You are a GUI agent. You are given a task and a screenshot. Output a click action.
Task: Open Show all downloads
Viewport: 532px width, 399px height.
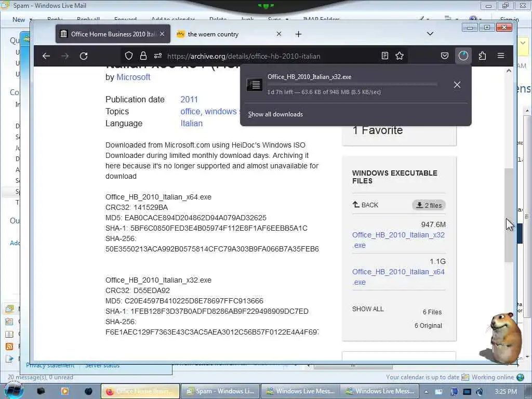[x=275, y=114]
